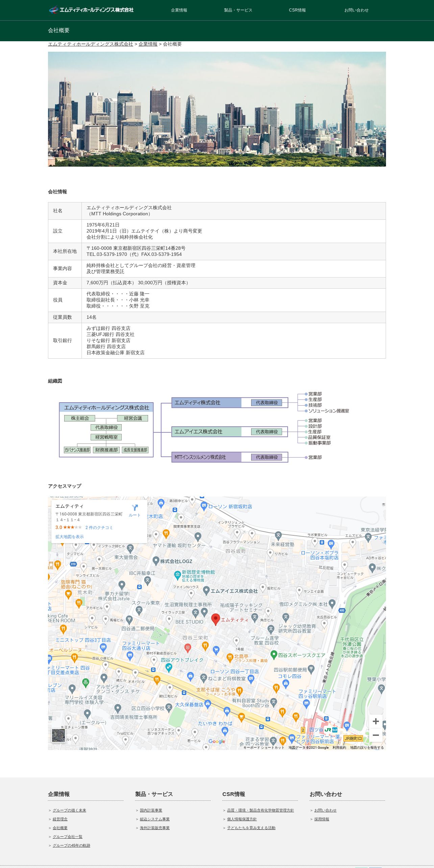Screen dimensions: 434x868
Task: Open the 製品・サービス navigation menu
Action: pyautogui.click(x=238, y=10)
